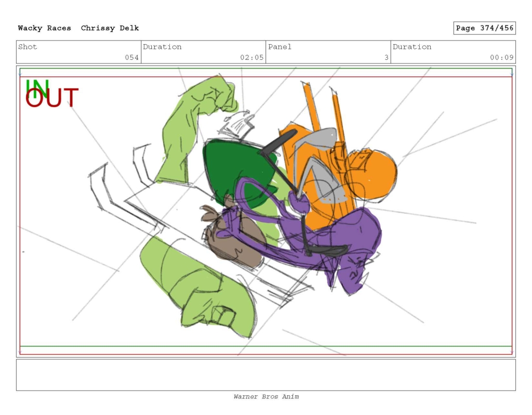Click the shot number value '054'

[131, 57]
